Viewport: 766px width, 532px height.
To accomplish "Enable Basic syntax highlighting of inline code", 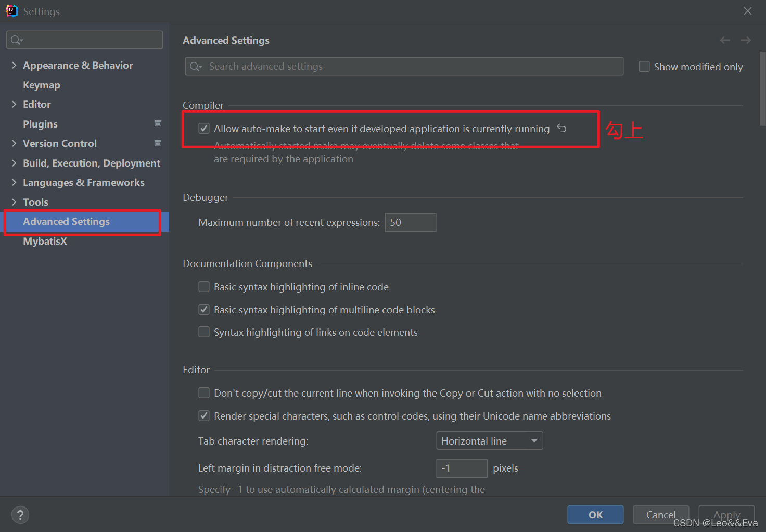I will coord(204,287).
